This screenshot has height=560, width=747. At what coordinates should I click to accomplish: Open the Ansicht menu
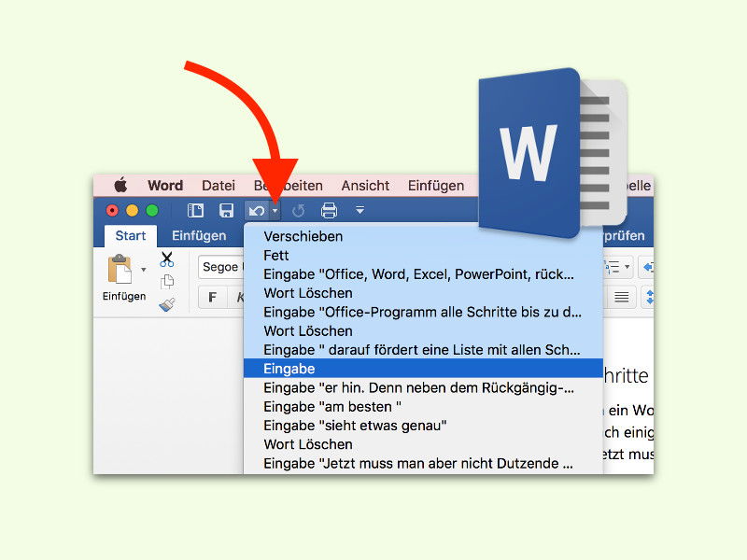(x=365, y=185)
